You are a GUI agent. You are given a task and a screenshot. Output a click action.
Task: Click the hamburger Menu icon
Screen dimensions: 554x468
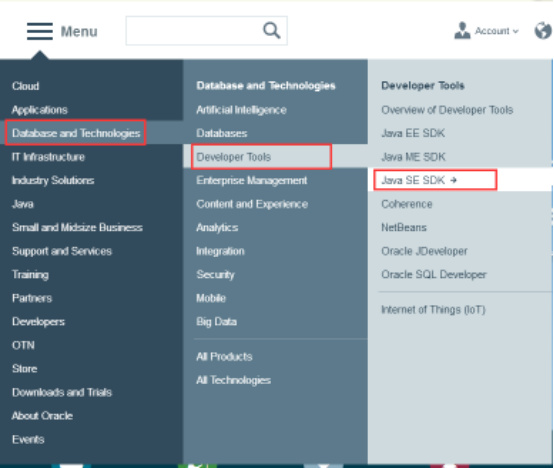click(x=40, y=31)
